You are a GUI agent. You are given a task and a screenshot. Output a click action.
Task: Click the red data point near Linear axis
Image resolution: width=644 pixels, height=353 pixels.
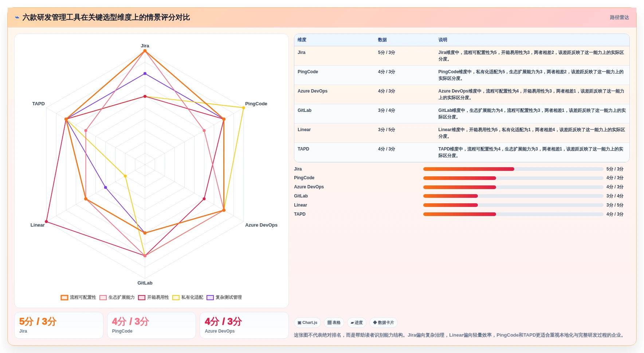point(46,221)
